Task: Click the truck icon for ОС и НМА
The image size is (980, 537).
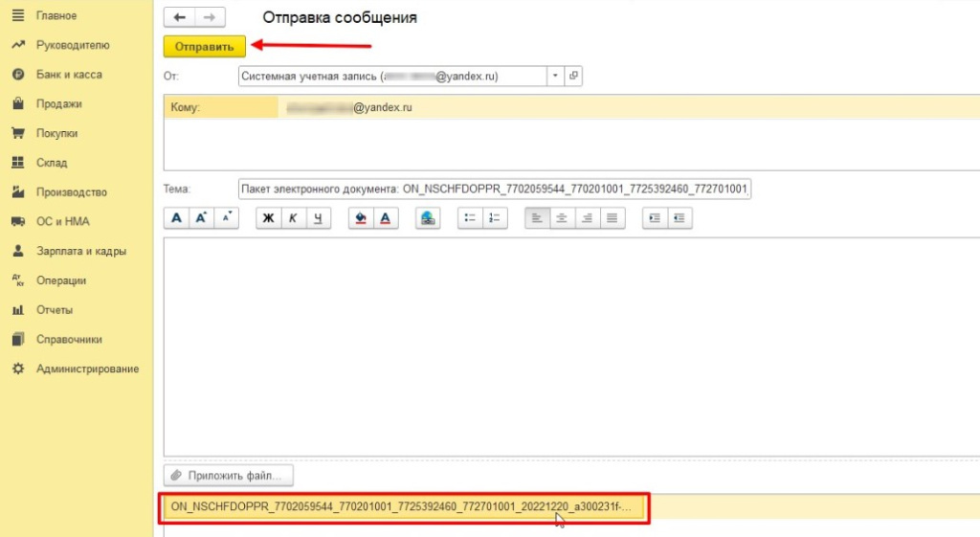Action: 18,221
